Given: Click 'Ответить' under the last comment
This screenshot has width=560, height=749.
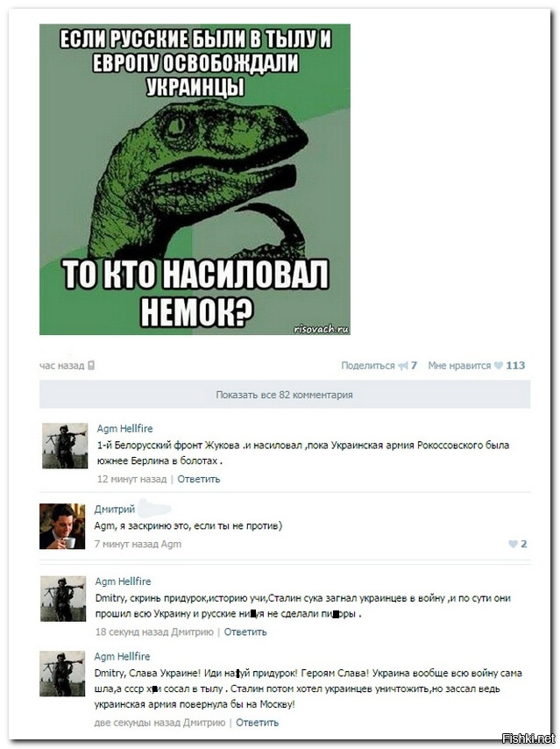Looking at the screenshot, I should click(x=257, y=723).
